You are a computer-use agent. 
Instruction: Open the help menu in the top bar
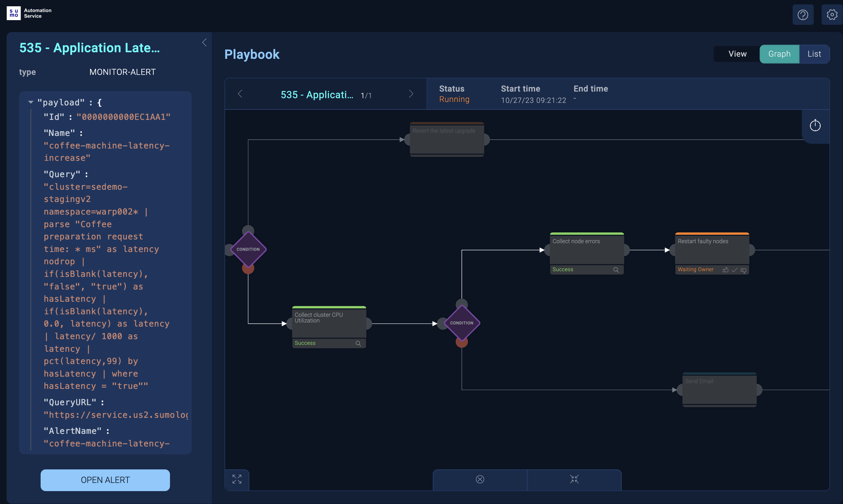coord(803,14)
